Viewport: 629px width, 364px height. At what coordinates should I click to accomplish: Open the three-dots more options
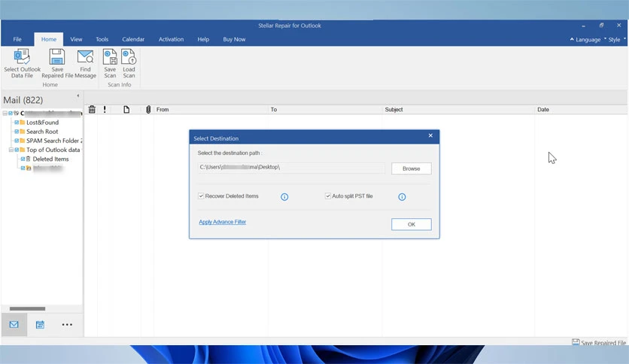tap(67, 325)
